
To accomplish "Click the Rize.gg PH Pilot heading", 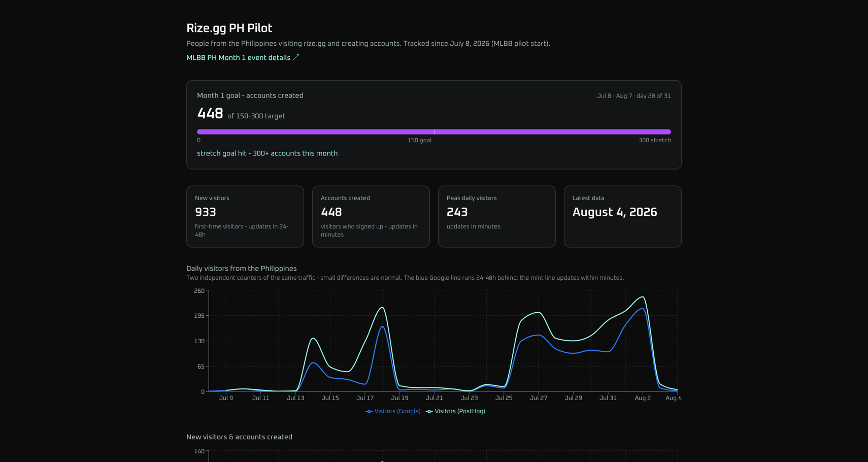I will coord(229,28).
